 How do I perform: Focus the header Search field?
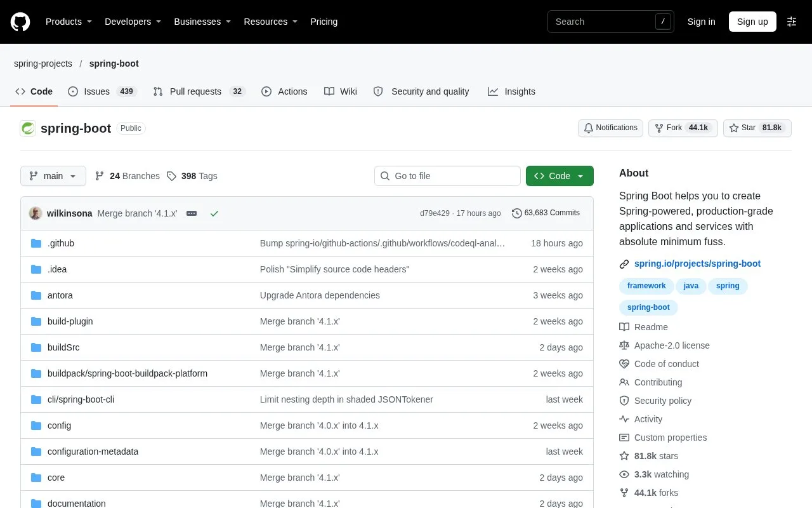click(x=611, y=22)
